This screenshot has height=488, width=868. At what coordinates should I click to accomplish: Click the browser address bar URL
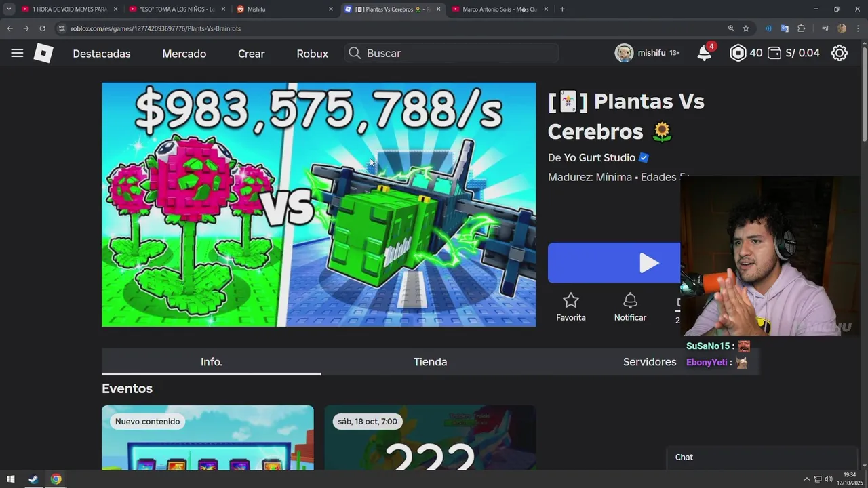click(x=156, y=28)
